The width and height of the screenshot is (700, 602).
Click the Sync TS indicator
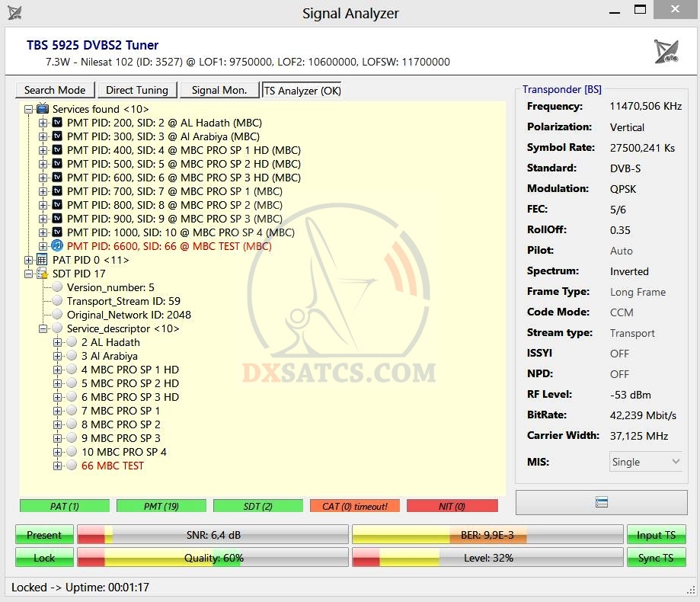point(656,557)
